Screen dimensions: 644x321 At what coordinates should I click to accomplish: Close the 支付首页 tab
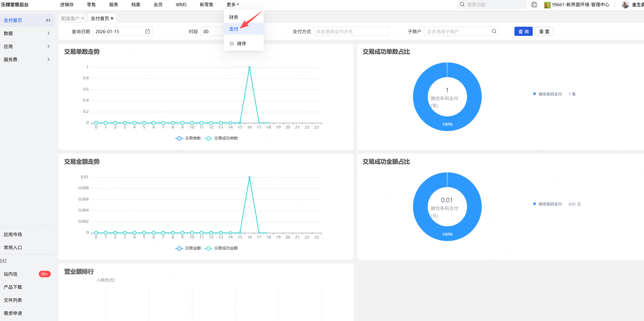point(112,18)
